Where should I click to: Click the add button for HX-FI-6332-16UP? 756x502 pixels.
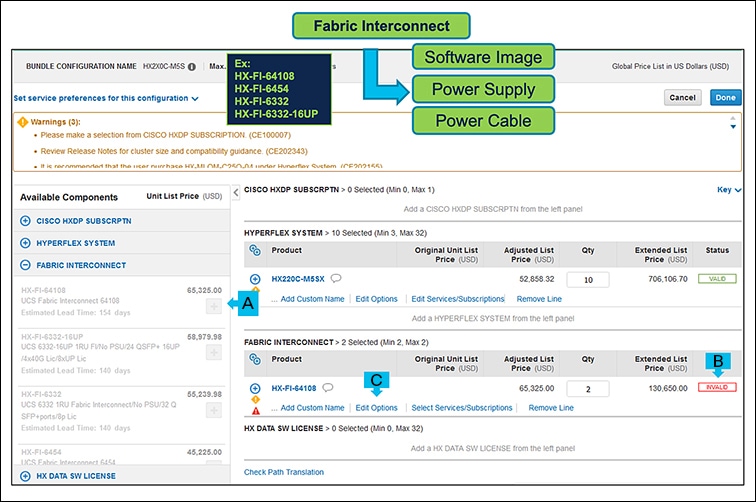(x=212, y=352)
